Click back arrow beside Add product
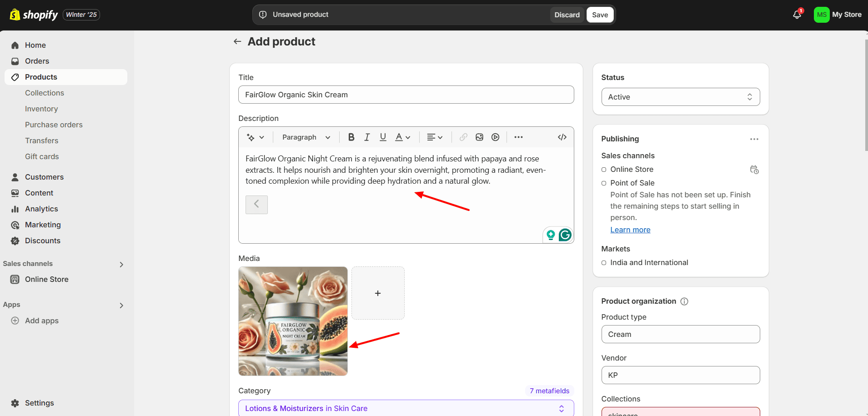The width and height of the screenshot is (868, 416). pyautogui.click(x=237, y=42)
